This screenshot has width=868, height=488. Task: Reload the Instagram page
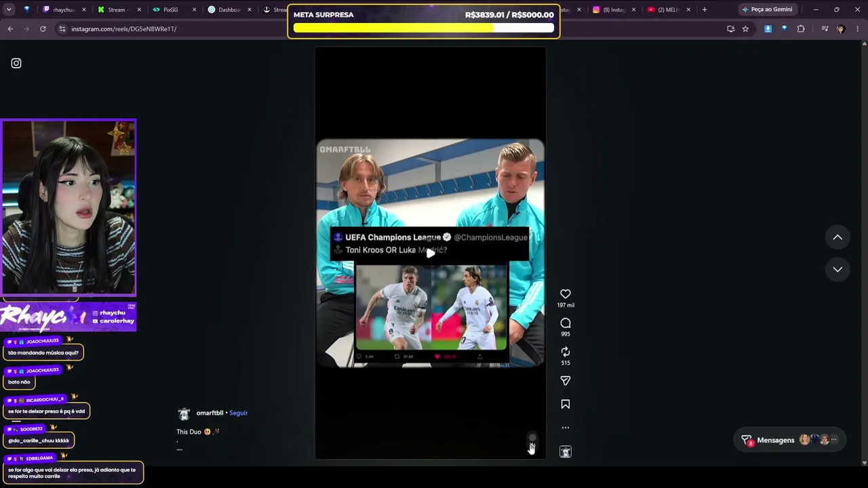(x=43, y=29)
